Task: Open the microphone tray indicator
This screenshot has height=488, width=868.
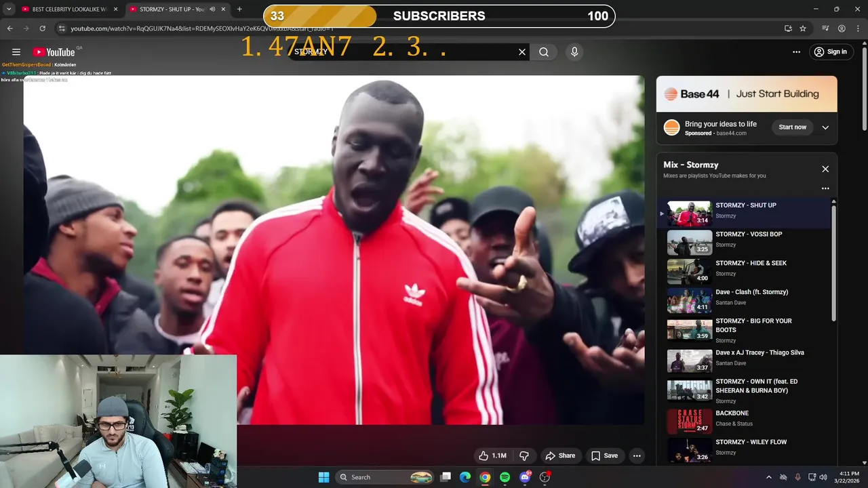Action: [x=797, y=477]
